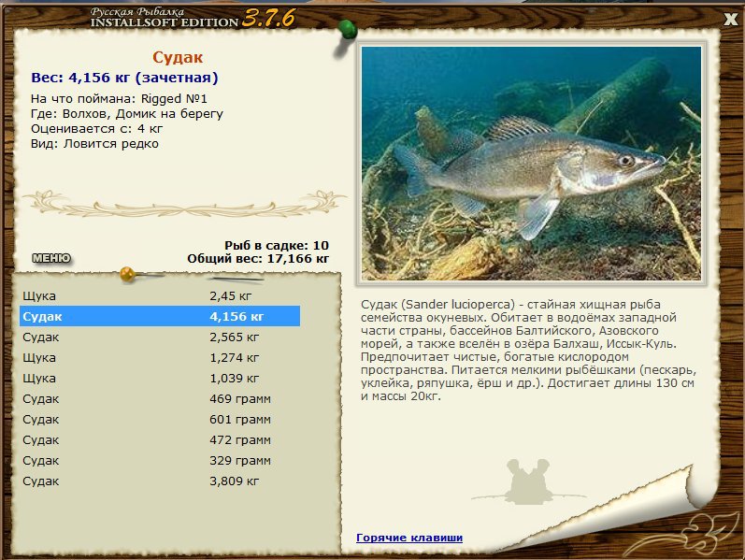Select the Щука 1,274 кг entry
Viewport: 745px width, 560px height.
pos(160,357)
